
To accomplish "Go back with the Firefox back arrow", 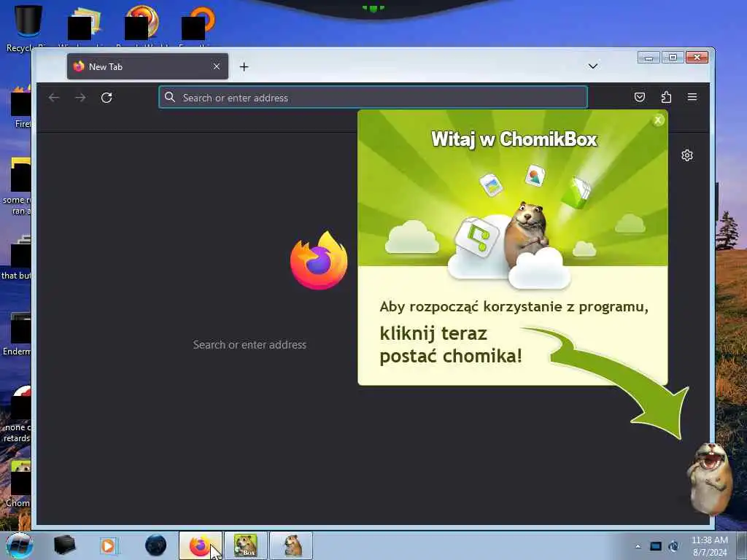I will pyautogui.click(x=54, y=98).
